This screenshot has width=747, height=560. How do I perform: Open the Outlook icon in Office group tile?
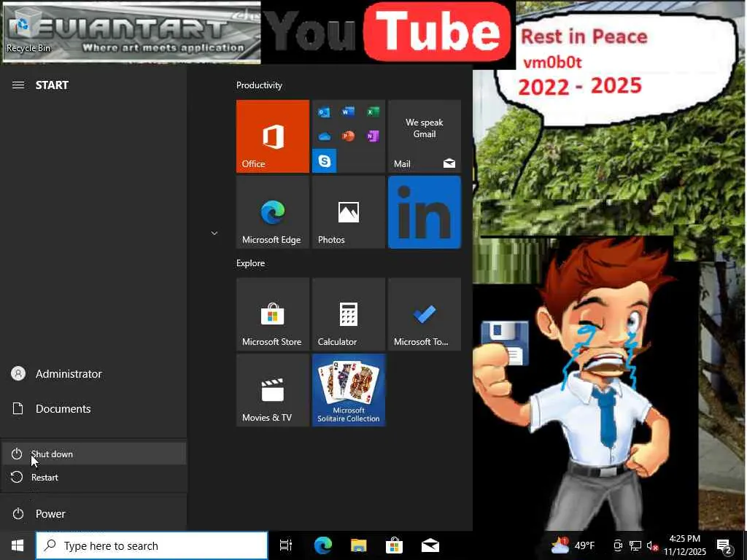point(324,112)
